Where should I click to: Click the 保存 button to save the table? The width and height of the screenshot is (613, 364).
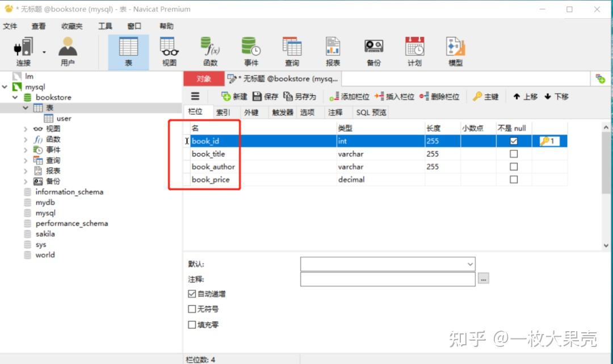(264, 96)
